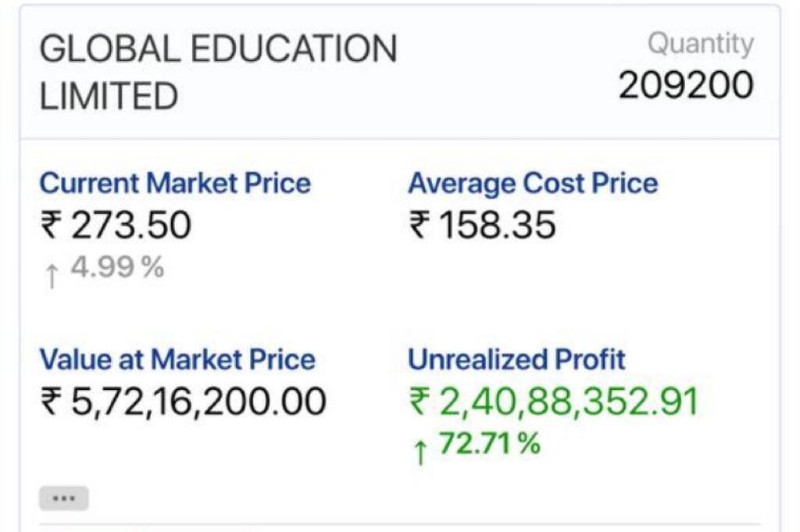Select the Current Market Price label

(175, 184)
